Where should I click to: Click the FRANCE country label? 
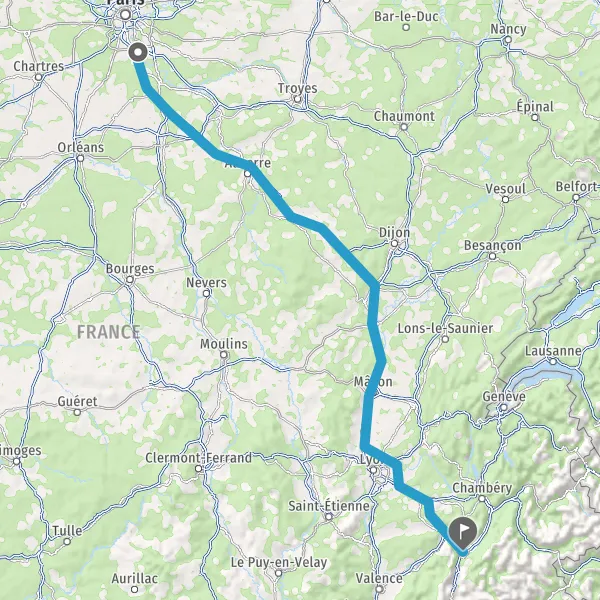coord(108,332)
